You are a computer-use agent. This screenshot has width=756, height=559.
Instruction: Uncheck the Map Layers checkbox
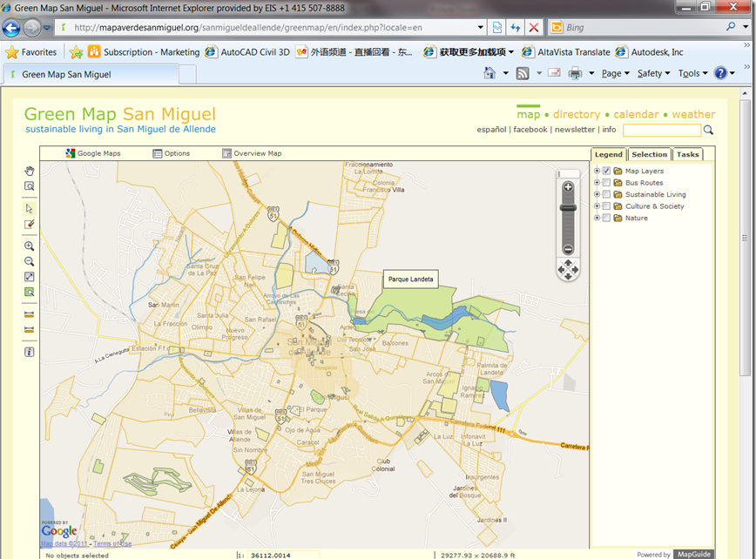click(x=606, y=171)
